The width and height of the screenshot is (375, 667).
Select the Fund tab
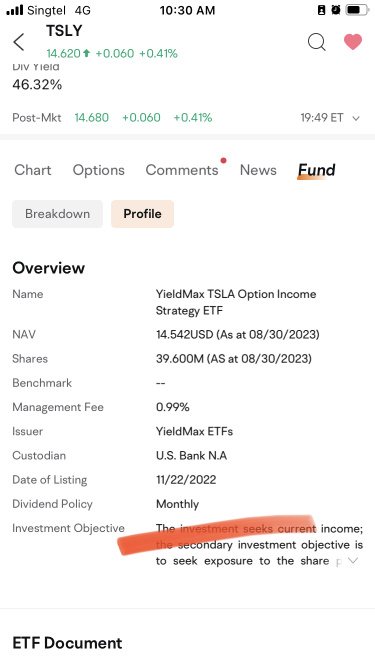click(316, 170)
